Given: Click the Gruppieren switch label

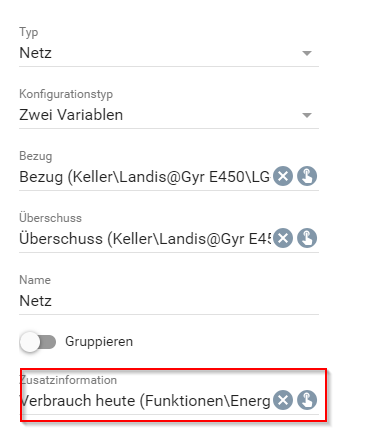Looking at the screenshot, I should pos(99,342).
